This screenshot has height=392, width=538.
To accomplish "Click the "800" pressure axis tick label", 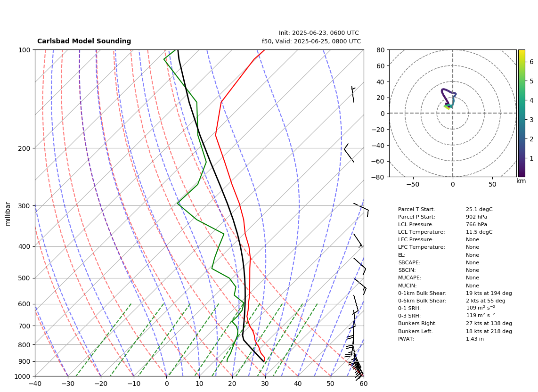I will click(x=25, y=344).
